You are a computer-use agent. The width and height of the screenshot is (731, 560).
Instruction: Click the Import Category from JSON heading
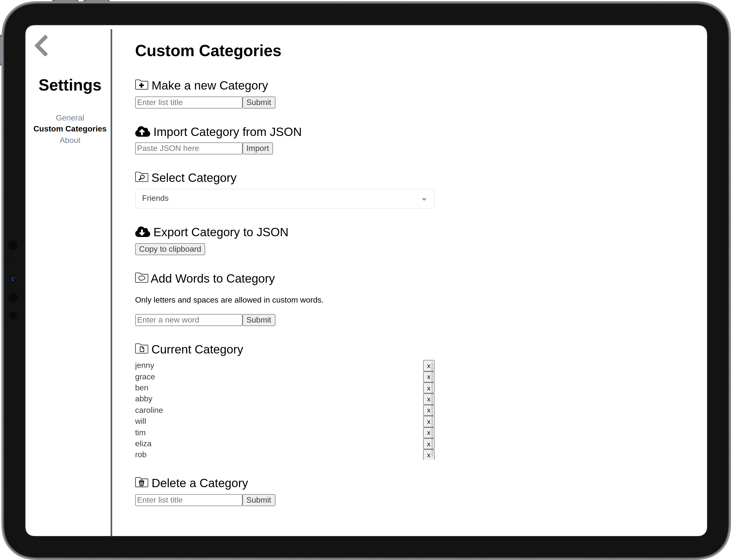[227, 132]
